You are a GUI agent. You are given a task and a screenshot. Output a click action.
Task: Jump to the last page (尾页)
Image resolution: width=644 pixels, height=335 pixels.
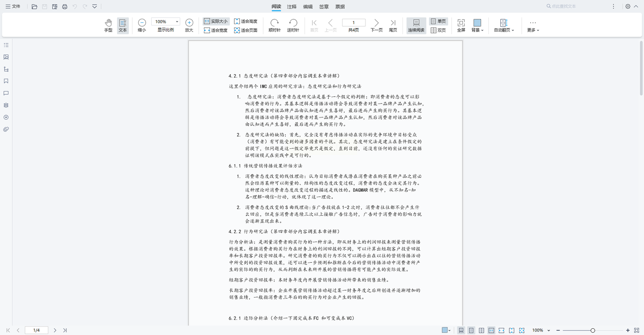tap(393, 26)
